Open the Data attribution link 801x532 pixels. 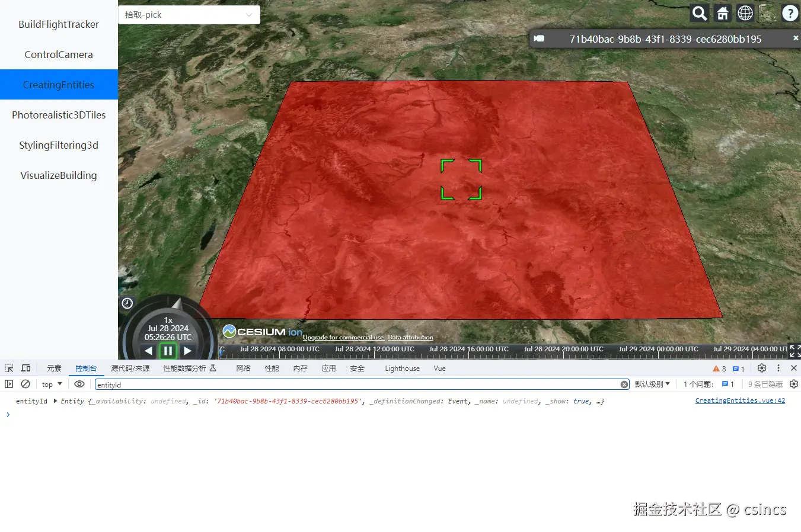(x=410, y=338)
